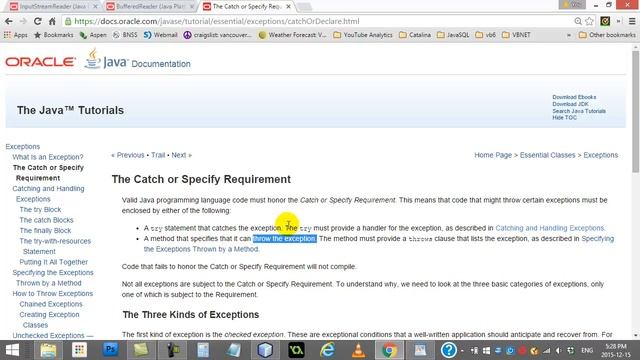Open the Weather Forecast bookmark
The image size is (640, 360).
tap(293, 35)
